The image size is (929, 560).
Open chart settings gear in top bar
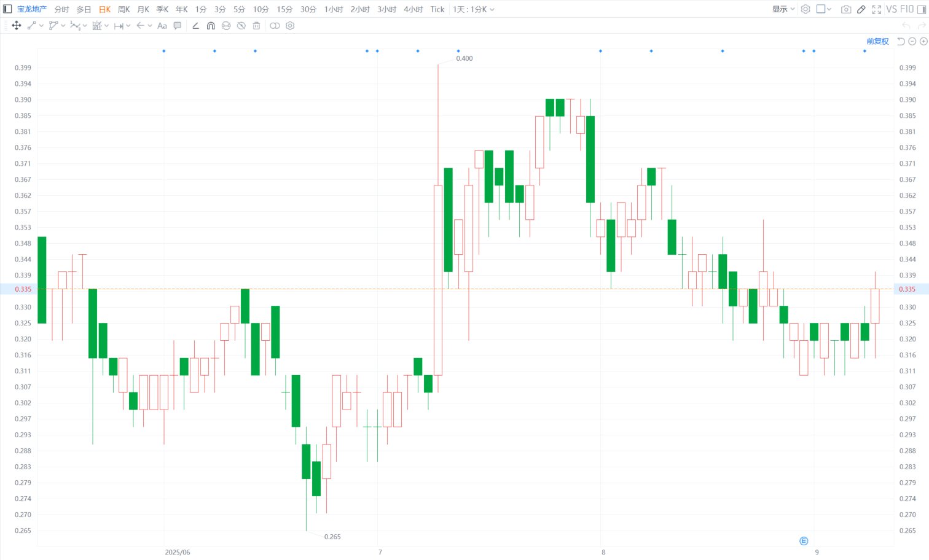coord(806,9)
